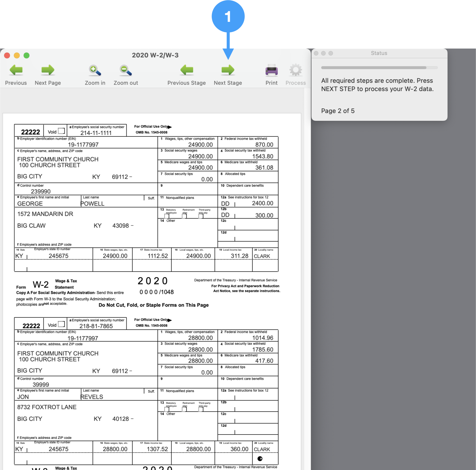Tick Retirement plan checkbox on George Powell's form
This screenshot has height=470, width=476.
184,216
